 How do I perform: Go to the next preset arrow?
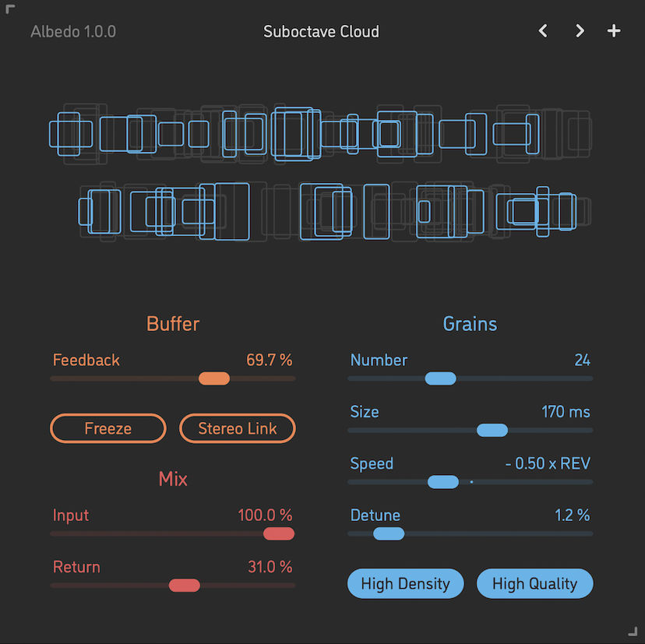tap(580, 31)
